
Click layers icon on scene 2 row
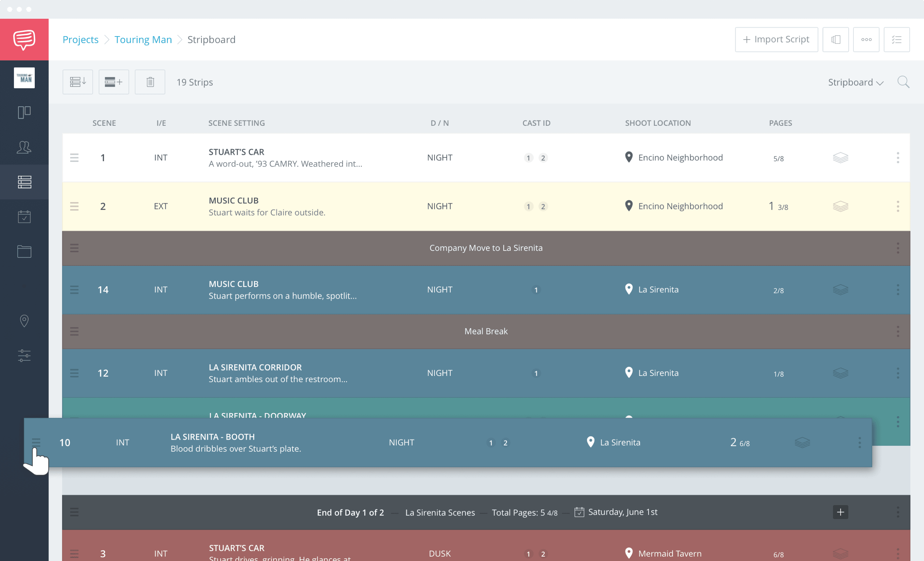[x=840, y=206]
